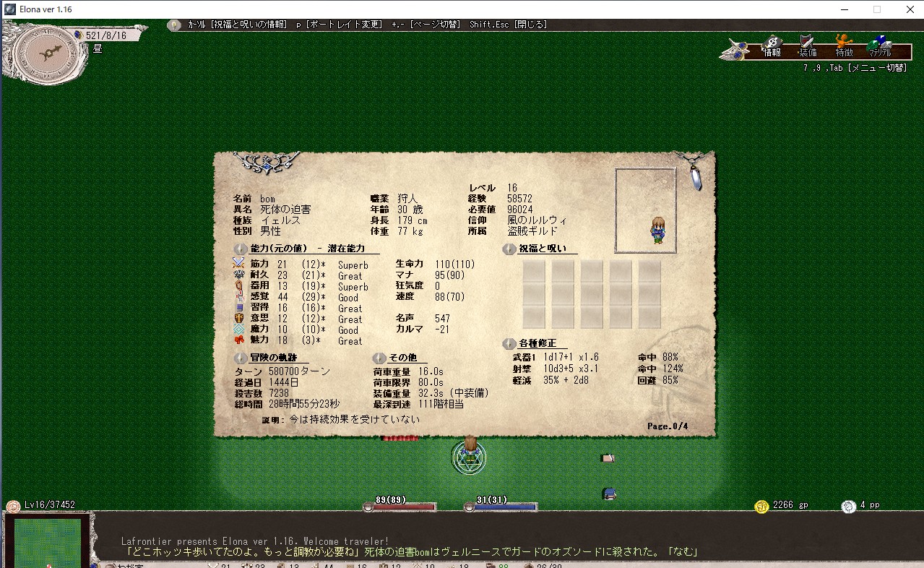The width and height of the screenshot is (924, 568).
Task: Click the bullet icon beside その他
Action: coord(379,358)
